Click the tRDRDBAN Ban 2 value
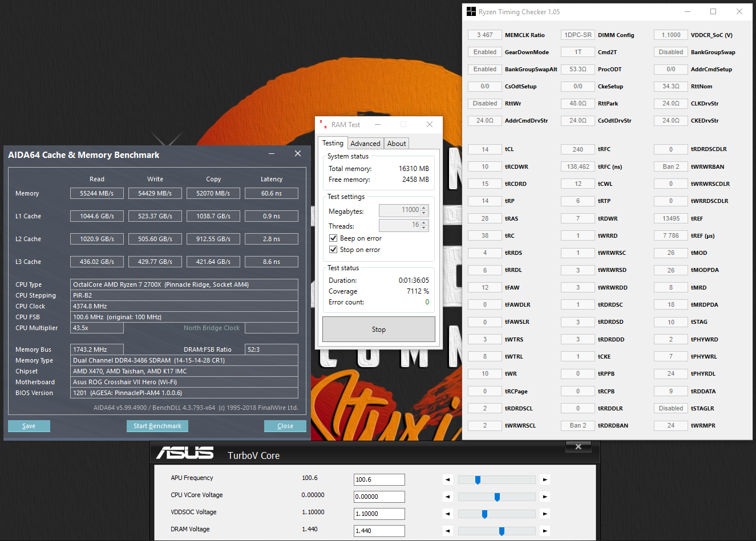The width and height of the screenshot is (756, 541). click(578, 425)
